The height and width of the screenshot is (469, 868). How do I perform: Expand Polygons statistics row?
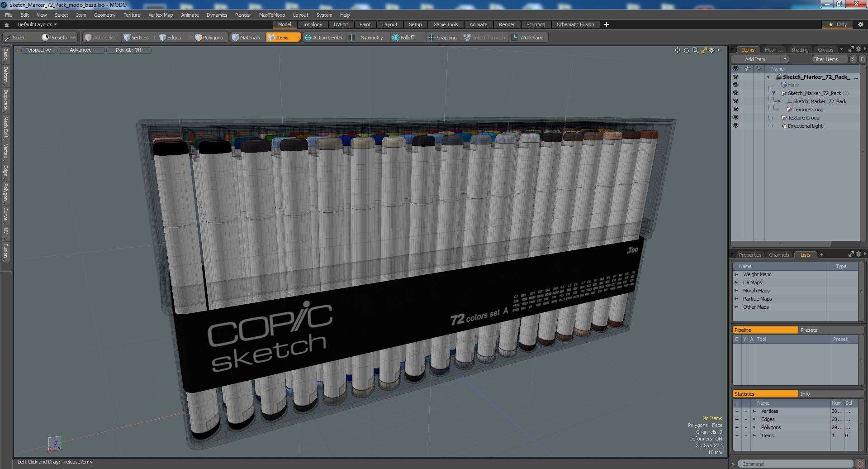pos(754,427)
